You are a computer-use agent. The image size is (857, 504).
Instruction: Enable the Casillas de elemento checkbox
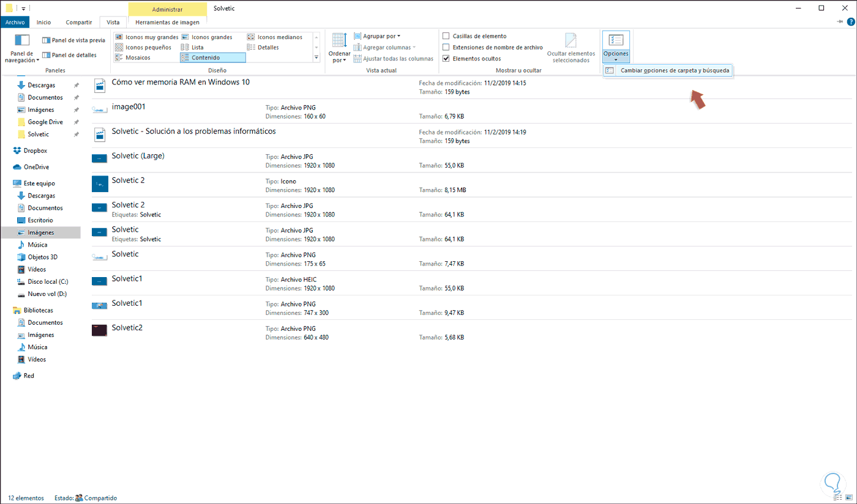point(446,36)
